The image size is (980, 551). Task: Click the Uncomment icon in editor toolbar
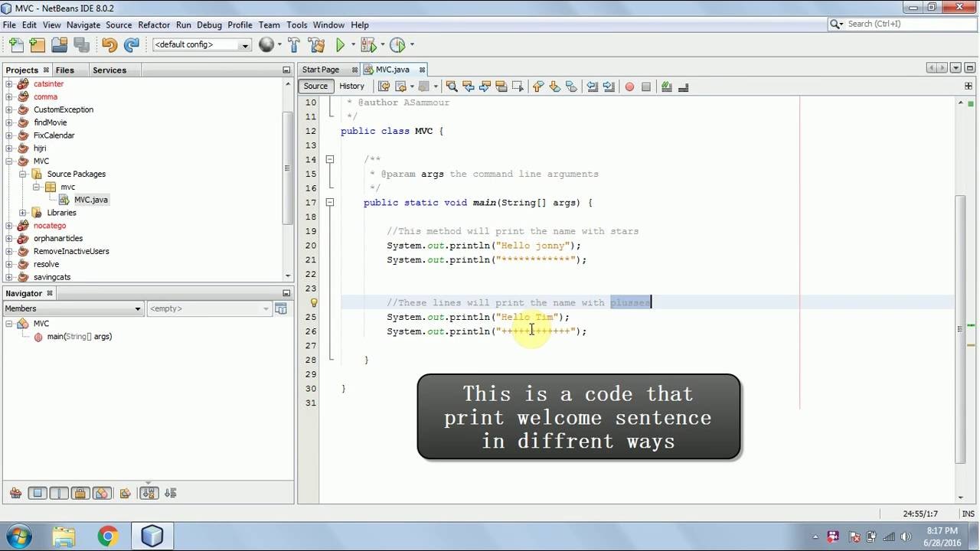click(x=683, y=86)
